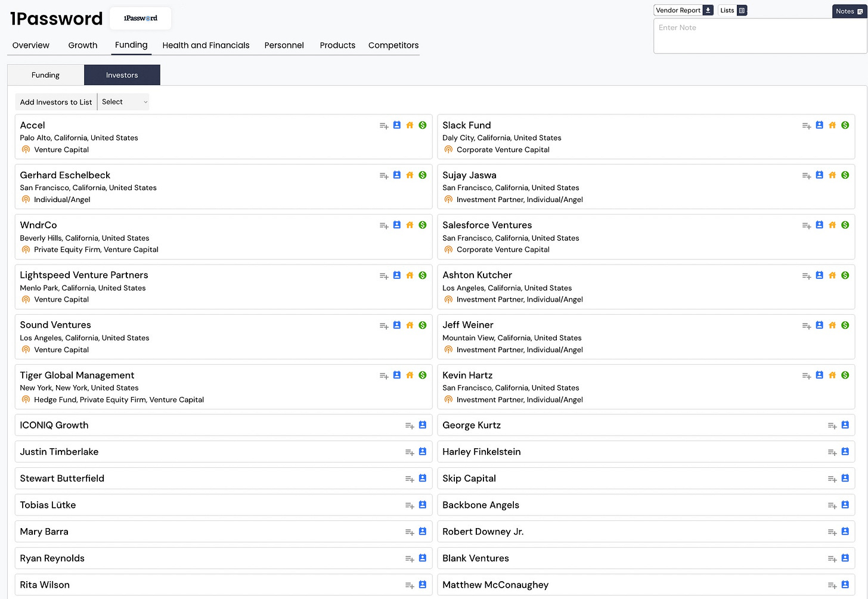868x599 pixels.
Task: Open the contacts icon for Backbone Angels
Action: pyautogui.click(x=845, y=505)
